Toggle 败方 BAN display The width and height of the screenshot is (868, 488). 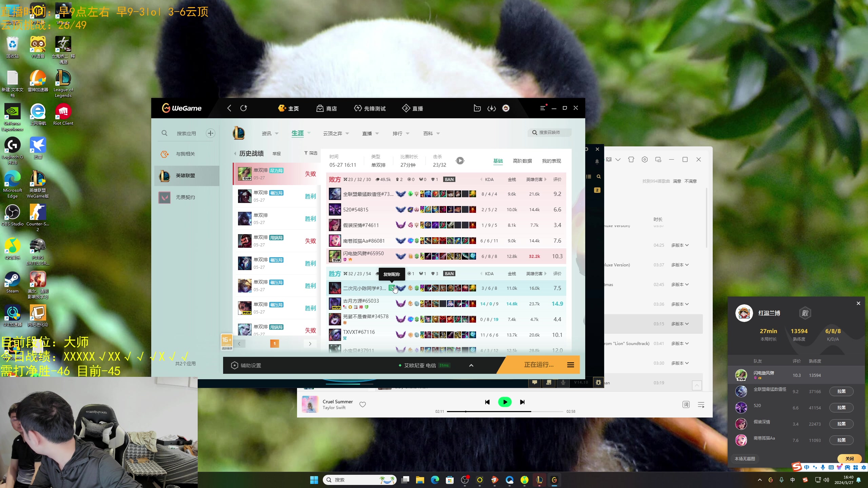(449, 179)
